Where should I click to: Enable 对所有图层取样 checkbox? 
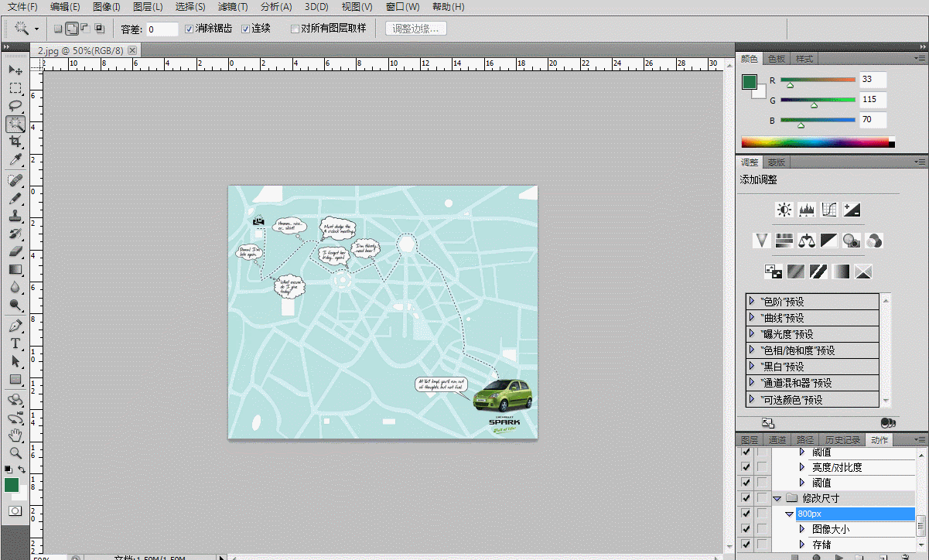point(295,29)
